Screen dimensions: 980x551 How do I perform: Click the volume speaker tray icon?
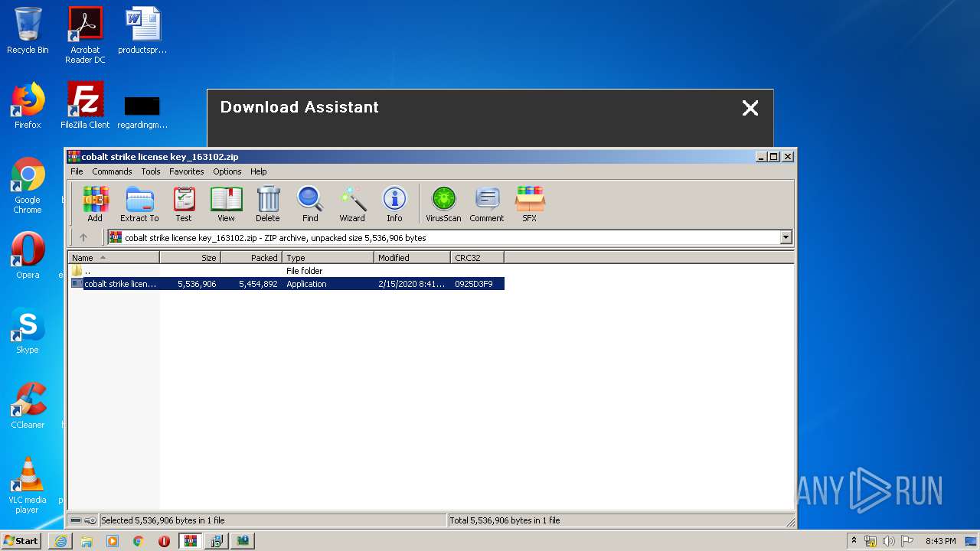889,541
